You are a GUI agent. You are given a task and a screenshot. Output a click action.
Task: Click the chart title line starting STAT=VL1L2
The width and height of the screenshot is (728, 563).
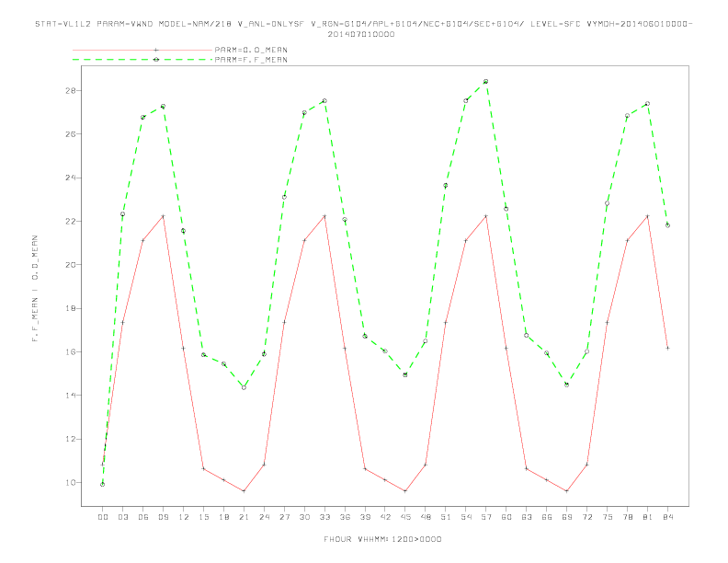[364, 24]
